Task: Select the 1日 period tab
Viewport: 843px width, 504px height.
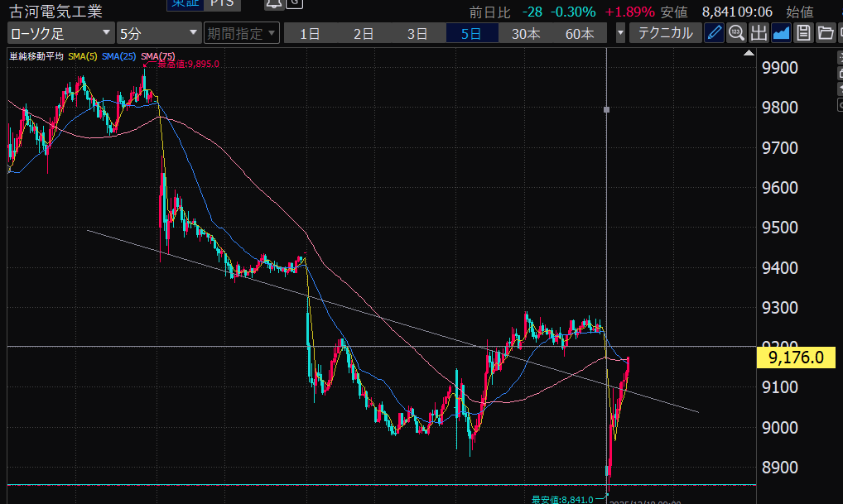Action: 311,34
